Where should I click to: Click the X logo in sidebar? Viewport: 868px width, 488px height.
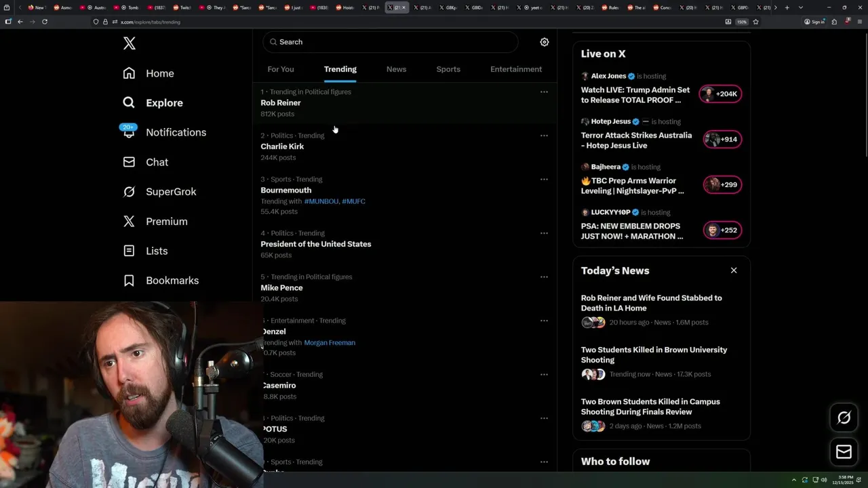click(130, 44)
